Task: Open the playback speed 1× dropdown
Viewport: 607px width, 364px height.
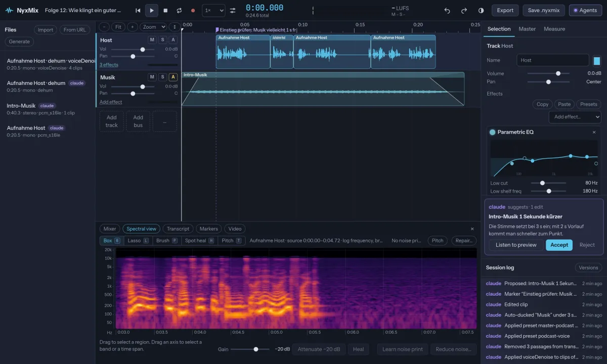Action: click(x=213, y=10)
